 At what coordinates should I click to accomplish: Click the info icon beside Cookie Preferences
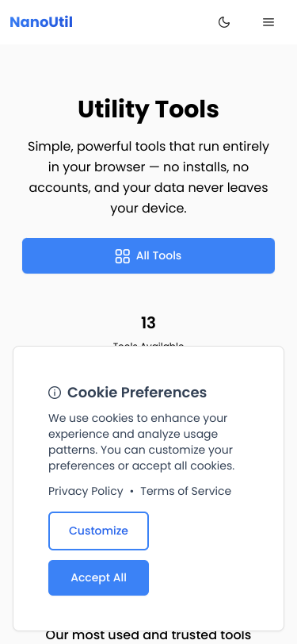tap(55, 393)
